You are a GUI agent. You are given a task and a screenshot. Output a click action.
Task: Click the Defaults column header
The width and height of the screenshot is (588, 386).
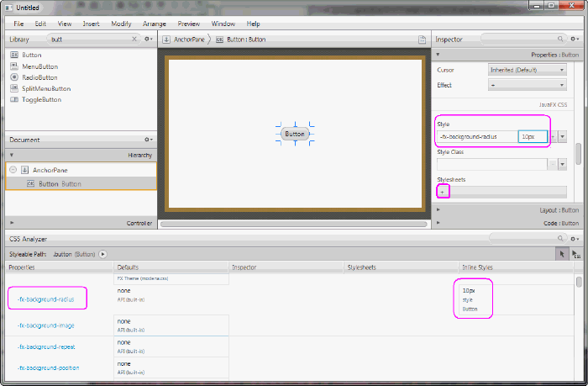171,267
